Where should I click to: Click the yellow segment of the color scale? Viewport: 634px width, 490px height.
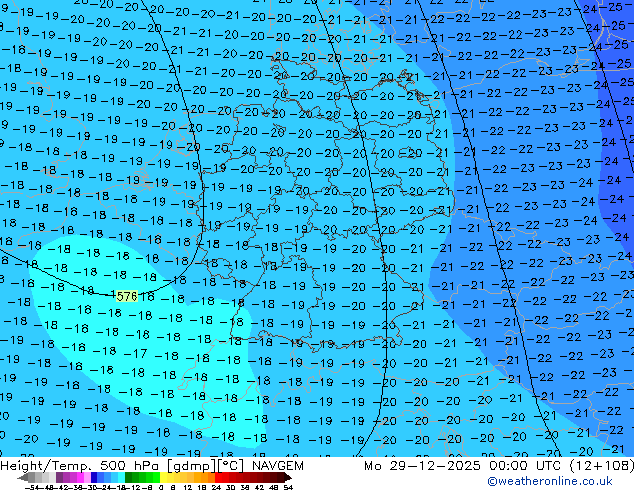(x=163, y=477)
